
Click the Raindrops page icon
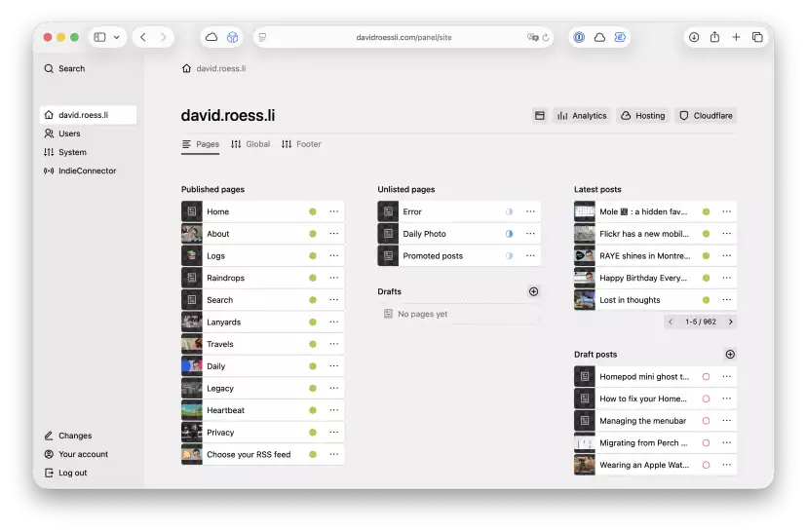[x=191, y=278]
